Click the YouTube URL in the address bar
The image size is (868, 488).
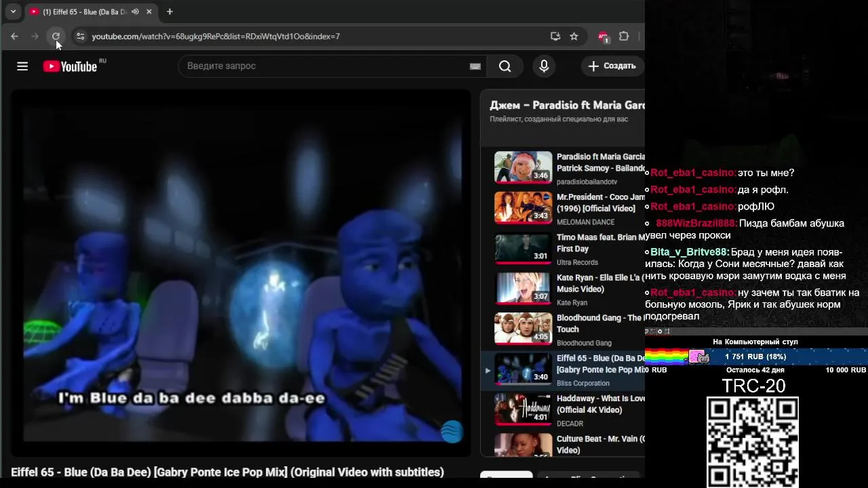coord(216,37)
